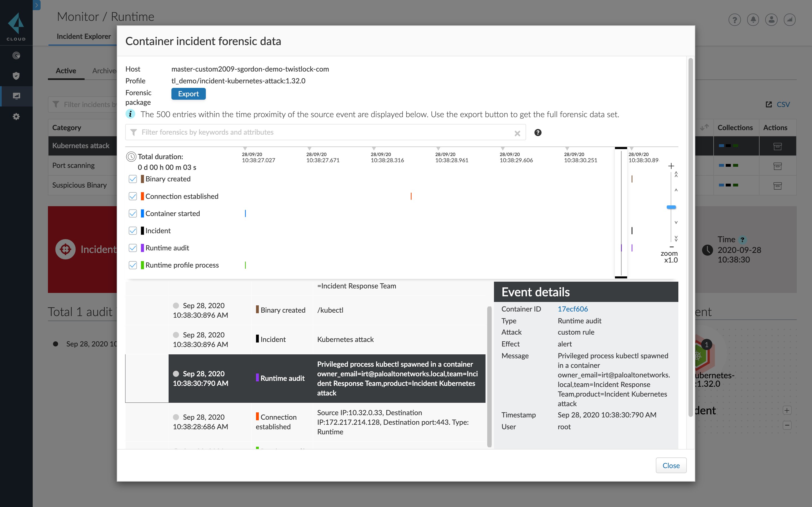Disable the Runtime audit checkbox
The image size is (812, 507).
[x=133, y=248]
